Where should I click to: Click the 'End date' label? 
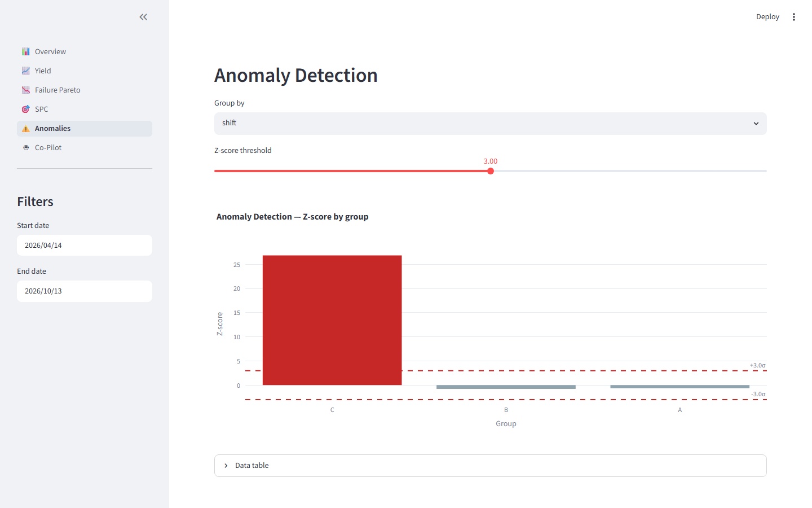click(x=32, y=271)
